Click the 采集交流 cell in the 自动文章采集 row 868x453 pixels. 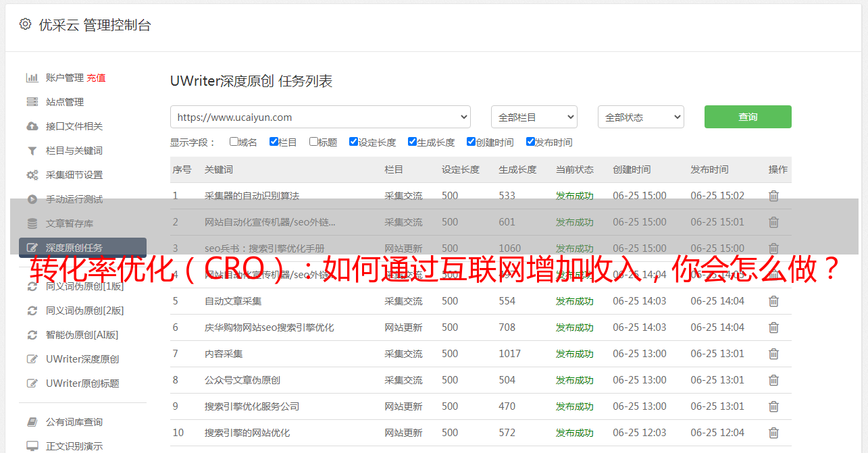pos(404,301)
